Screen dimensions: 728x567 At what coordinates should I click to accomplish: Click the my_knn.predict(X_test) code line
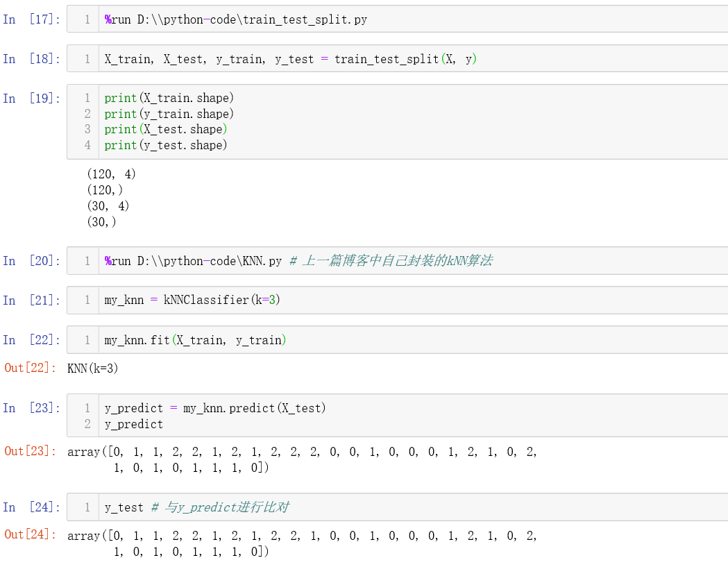tap(215, 408)
